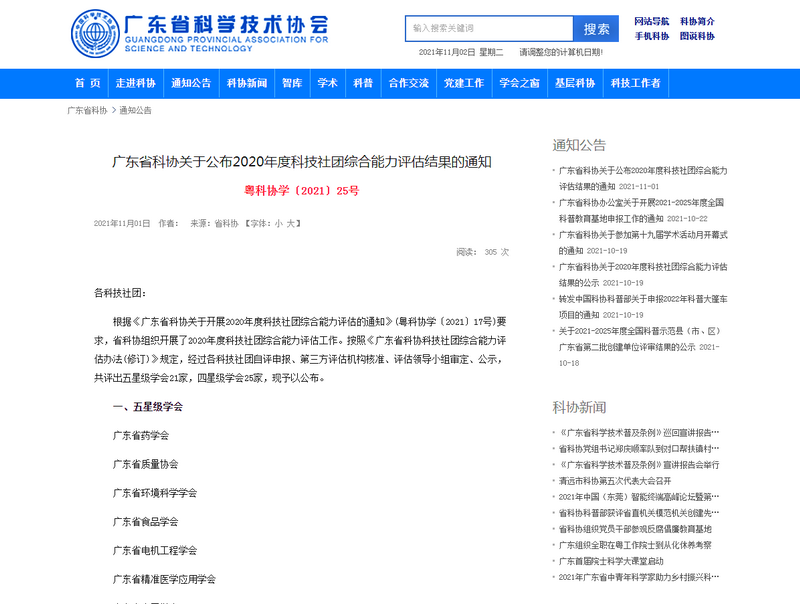The width and height of the screenshot is (800, 604).
Task: Click the search keyword input field
Action: (x=488, y=29)
